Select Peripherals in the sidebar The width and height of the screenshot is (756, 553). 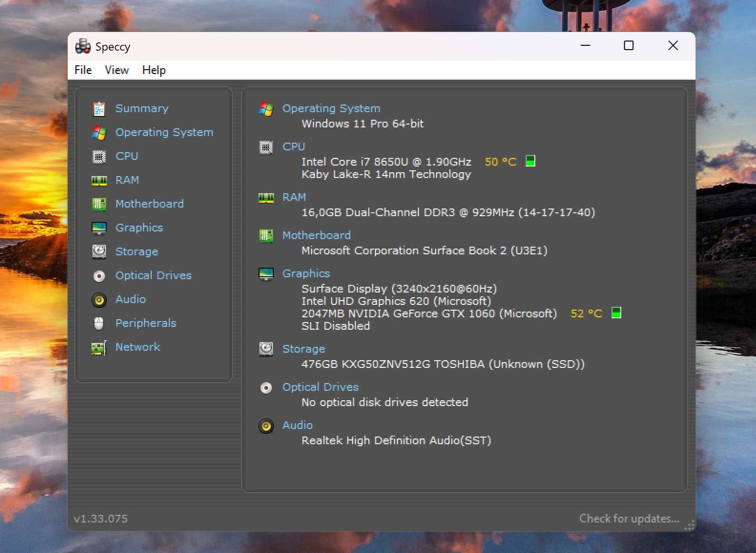pyautogui.click(x=146, y=323)
